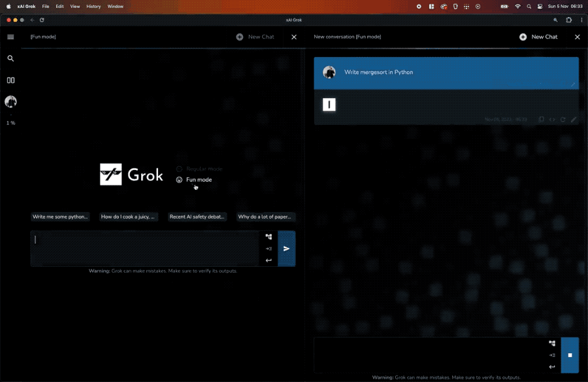Click the stop generation square button
This screenshot has height=382, width=588.
coord(569,355)
